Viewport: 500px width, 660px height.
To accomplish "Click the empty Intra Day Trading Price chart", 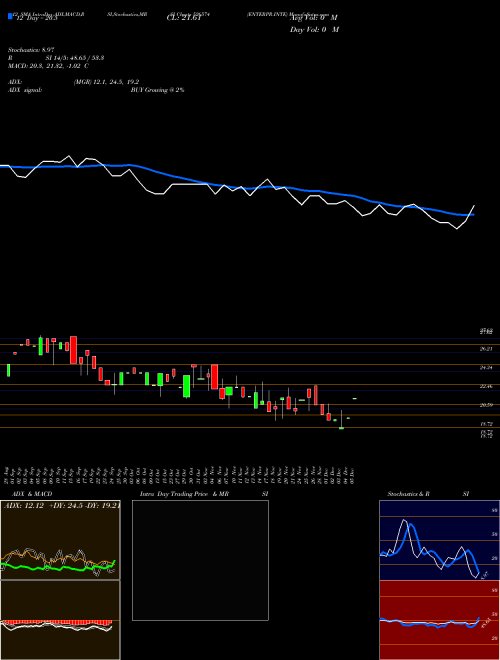I will coord(200,560).
